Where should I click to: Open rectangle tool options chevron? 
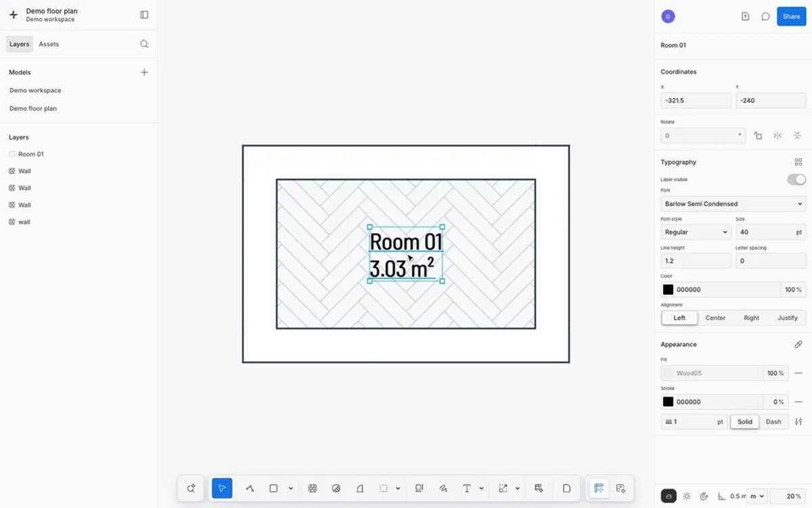click(x=291, y=488)
